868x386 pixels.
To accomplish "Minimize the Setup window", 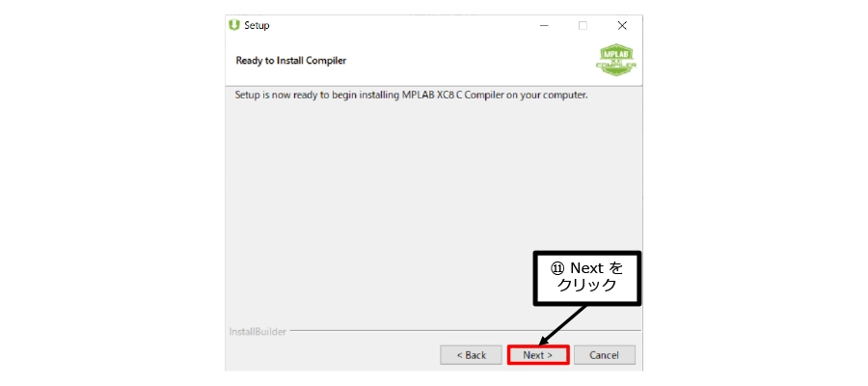I will tap(544, 25).
